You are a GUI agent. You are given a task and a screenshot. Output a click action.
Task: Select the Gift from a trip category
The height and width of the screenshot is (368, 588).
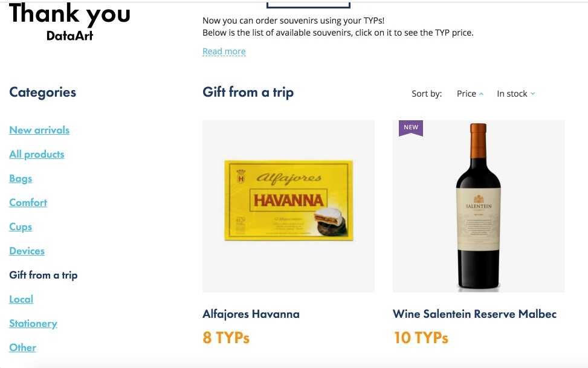tap(44, 275)
